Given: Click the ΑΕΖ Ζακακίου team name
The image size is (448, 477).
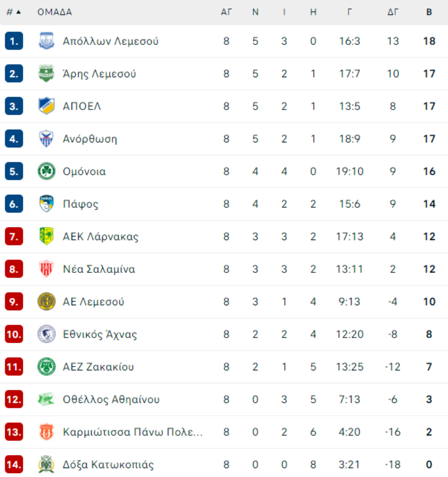Looking at the screenshot, I should pos(98,367).
